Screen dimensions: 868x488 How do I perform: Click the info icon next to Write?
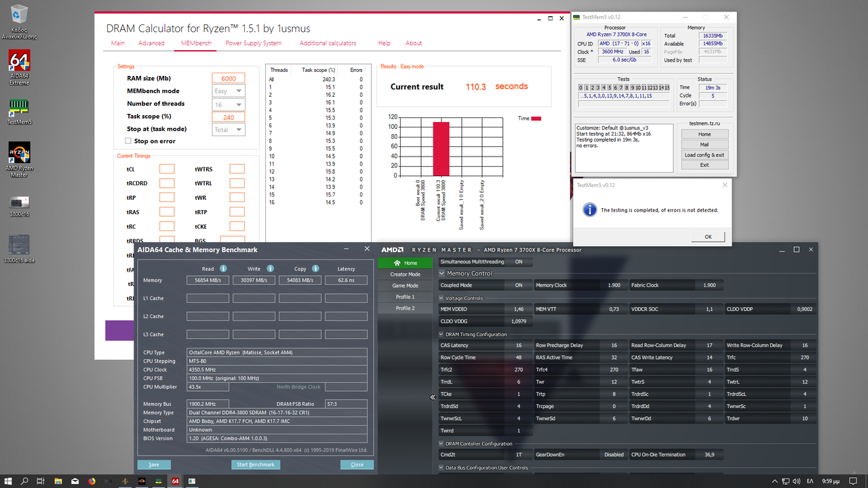click(x=270, y=269)
